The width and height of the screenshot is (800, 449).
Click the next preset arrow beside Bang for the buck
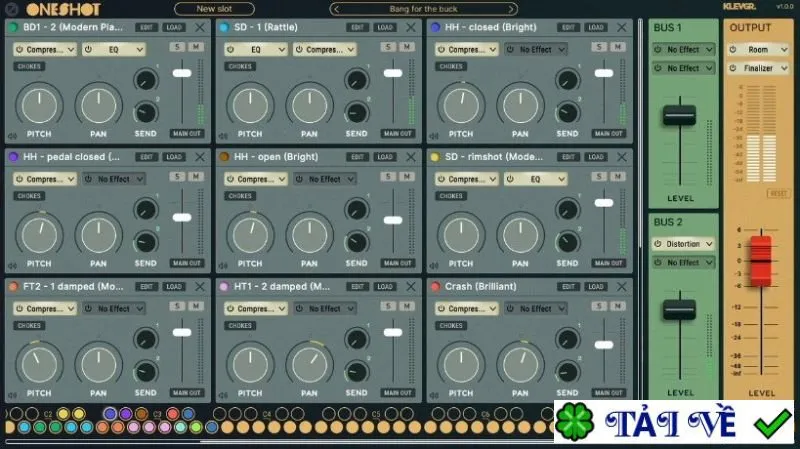pos(511,9)
